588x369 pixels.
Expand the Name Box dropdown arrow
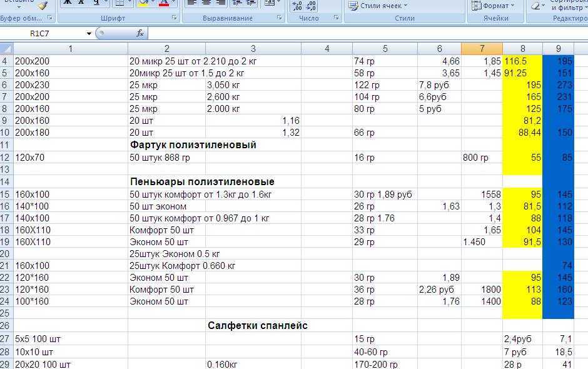click(x=89, y=34)
